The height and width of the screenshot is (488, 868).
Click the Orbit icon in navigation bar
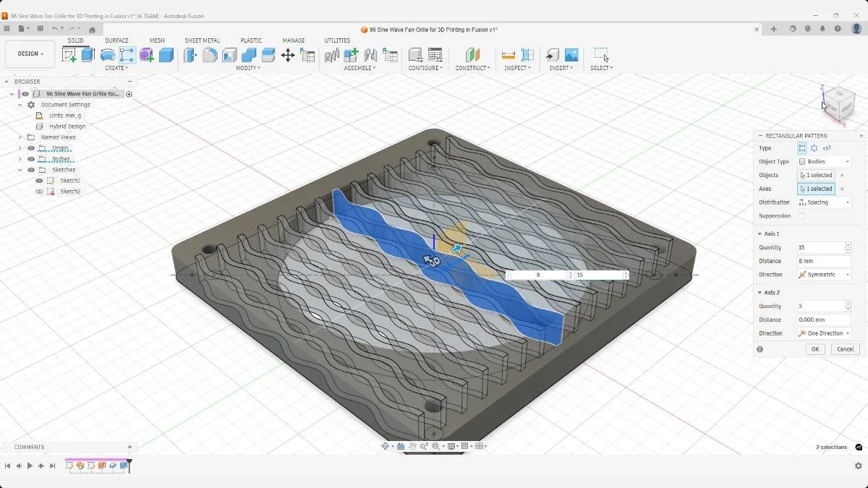(x=386, y=446)
